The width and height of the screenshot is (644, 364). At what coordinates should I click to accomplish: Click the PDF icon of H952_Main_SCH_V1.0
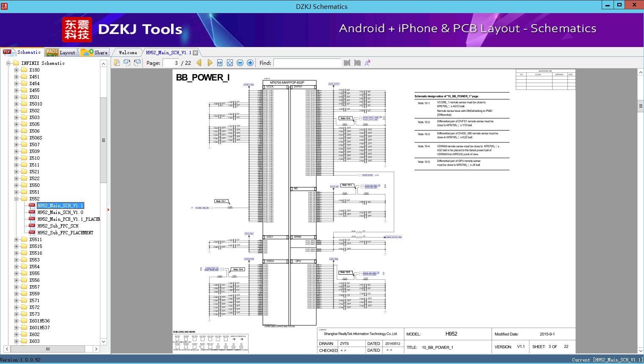pos(32,212)
